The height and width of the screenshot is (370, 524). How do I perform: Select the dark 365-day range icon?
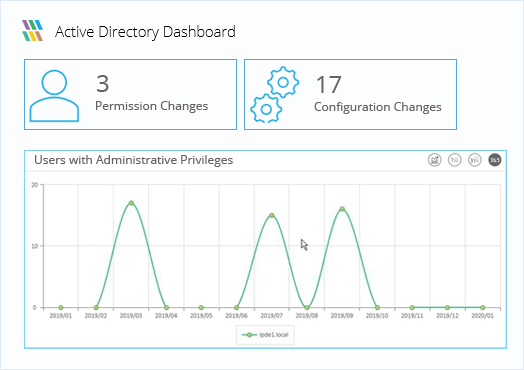coord(495,160)
